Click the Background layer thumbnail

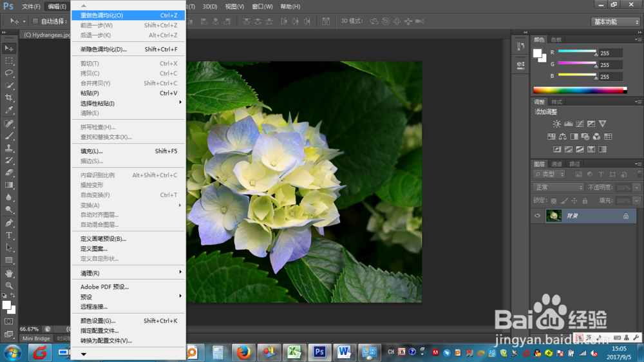tap(554, 216)
